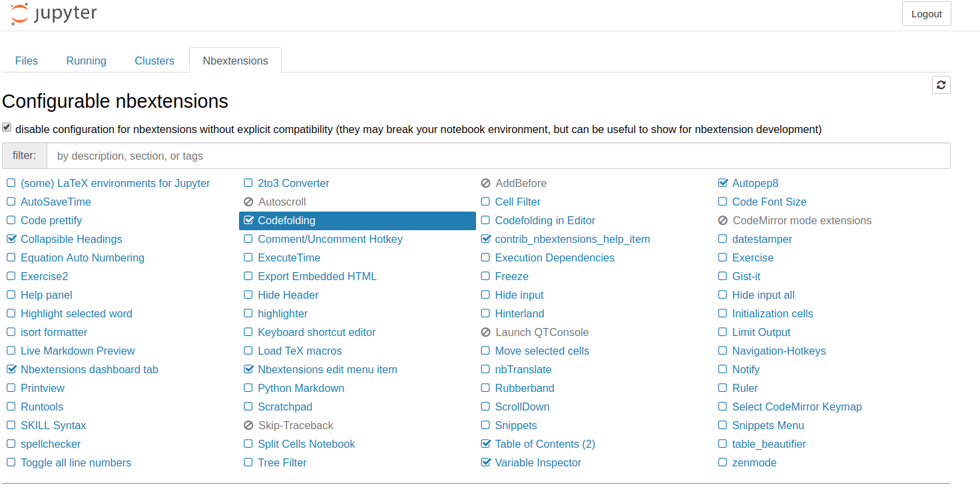Select the Keyboard shortcut editor link
This screenshot has height=495, width=980.
317,332
